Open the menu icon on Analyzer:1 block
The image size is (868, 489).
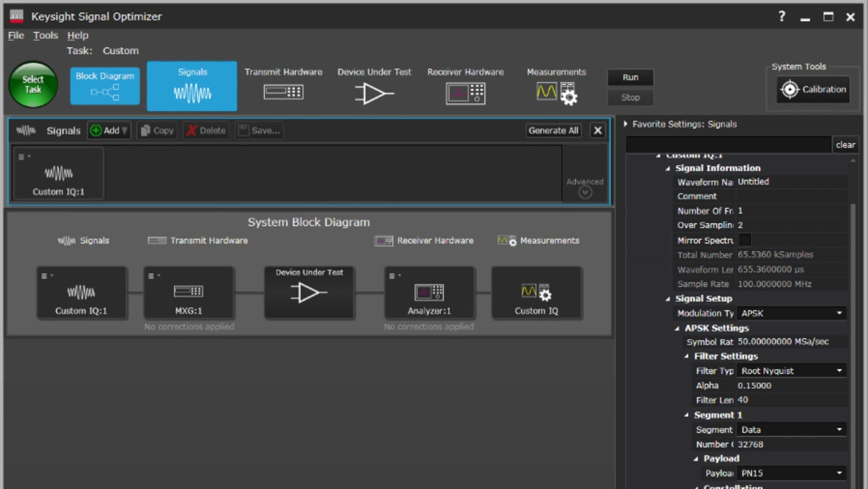point(395,276)
